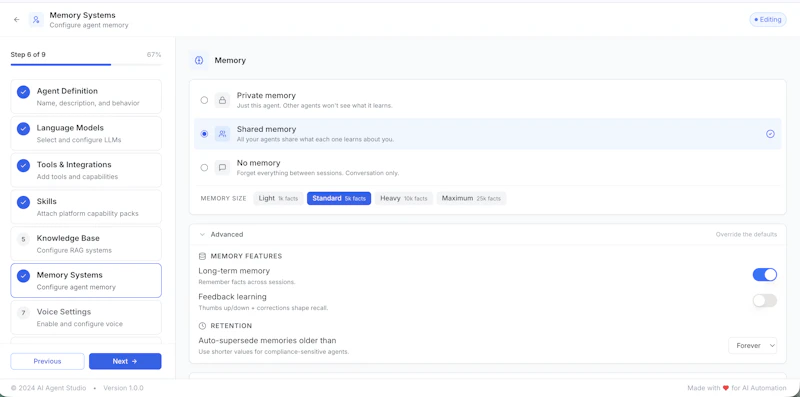Click the lock icon for Private memory

(x=222, y=100)
